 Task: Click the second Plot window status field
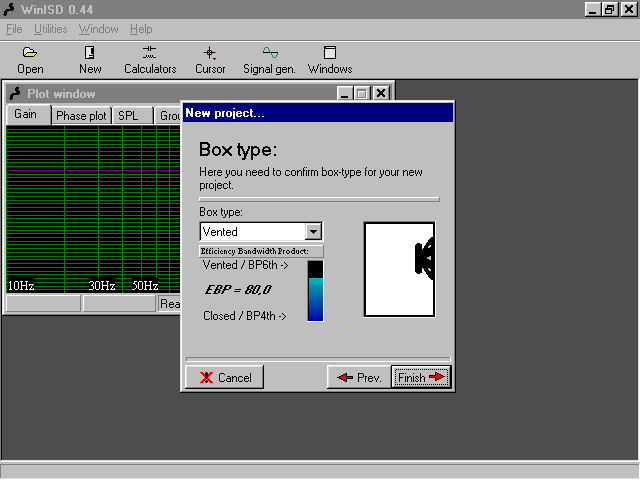tap(120, 304)
